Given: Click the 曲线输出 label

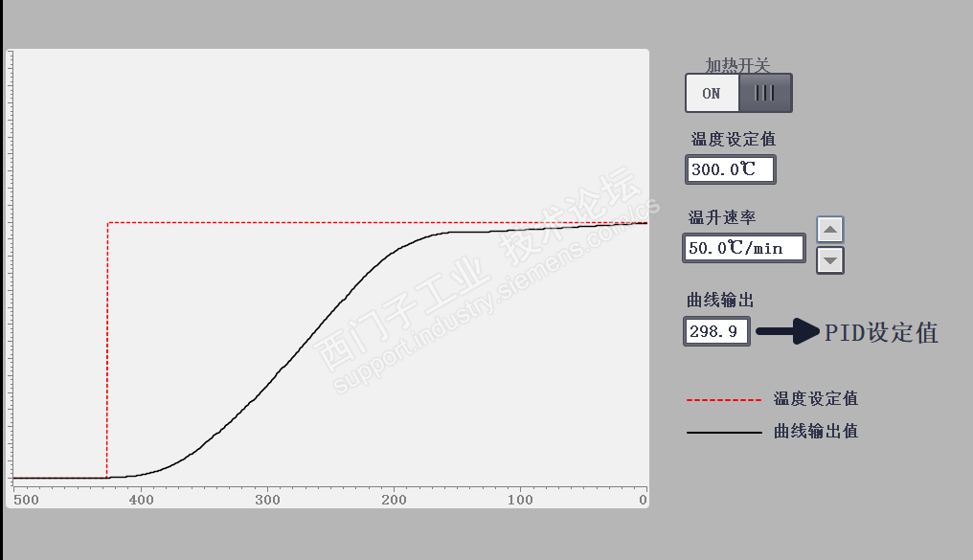Looking at the screenshot, I should [x=720, y=301].
